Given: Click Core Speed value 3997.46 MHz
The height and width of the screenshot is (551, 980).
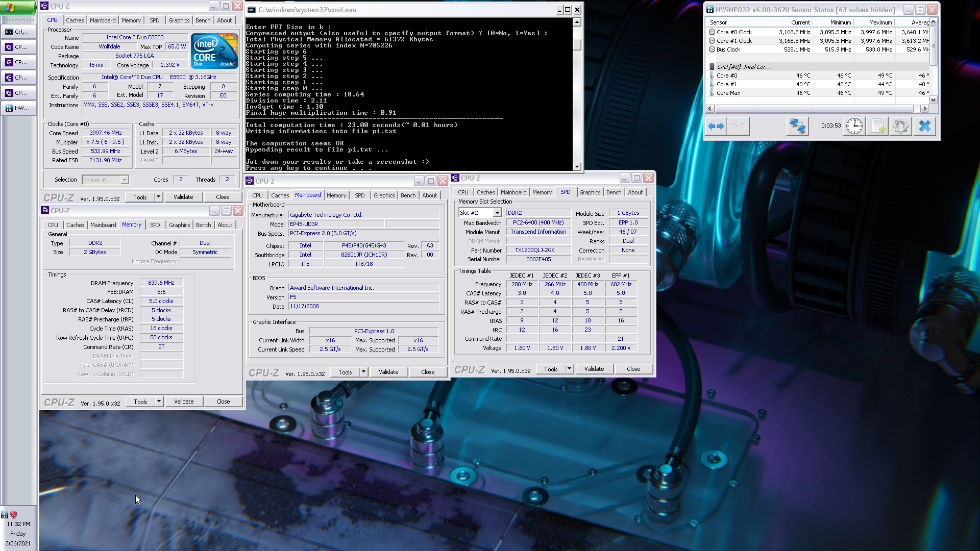Looking at the screenshot, I should click(106, 133).
